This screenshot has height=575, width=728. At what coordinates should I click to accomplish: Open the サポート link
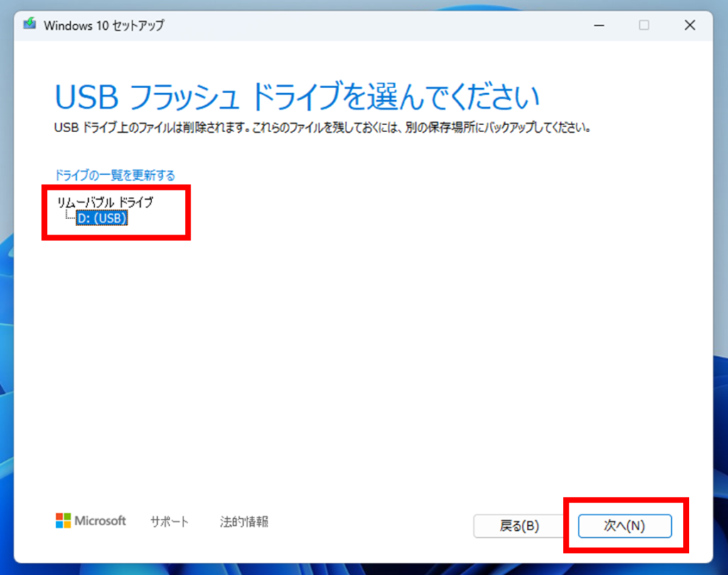(169, 521)
